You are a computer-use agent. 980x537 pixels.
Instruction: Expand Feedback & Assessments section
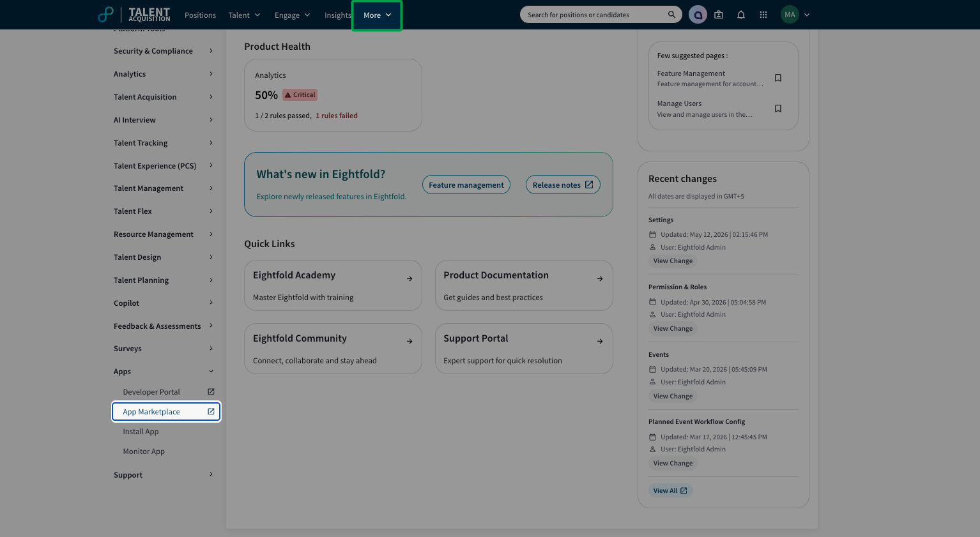pyautogui.click(x=164, y=326)
